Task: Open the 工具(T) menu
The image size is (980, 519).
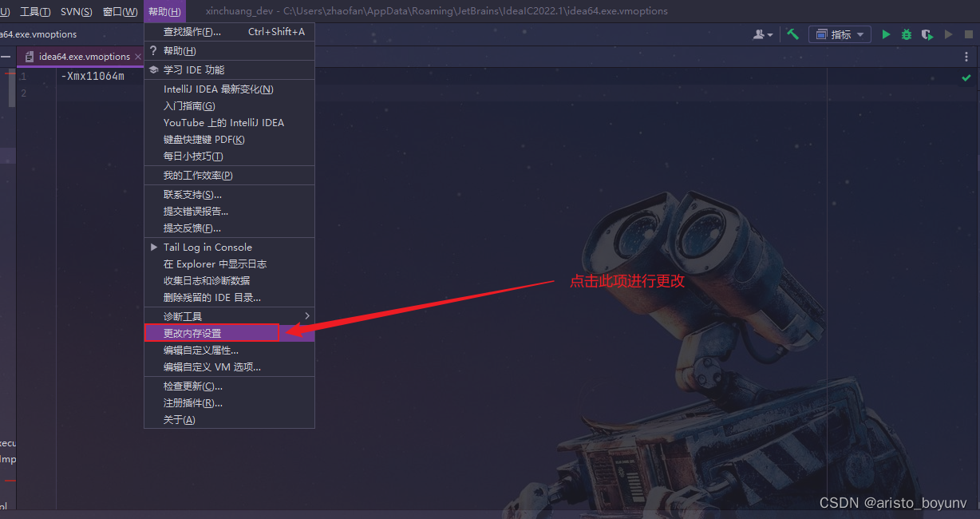Action: (35, 11)
